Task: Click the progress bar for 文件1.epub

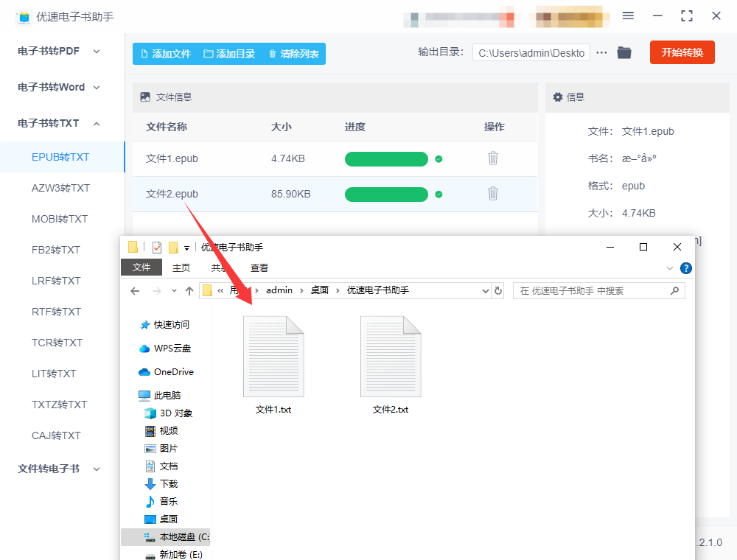Action: click(386, 159)
